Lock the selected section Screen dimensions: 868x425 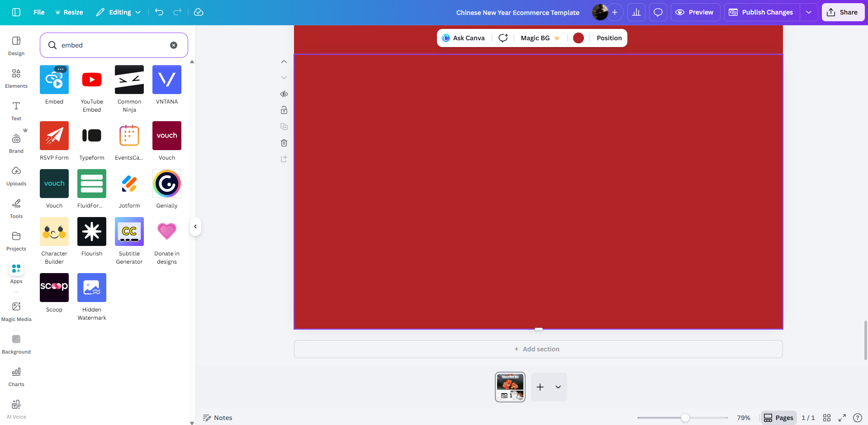coord(284,110)
